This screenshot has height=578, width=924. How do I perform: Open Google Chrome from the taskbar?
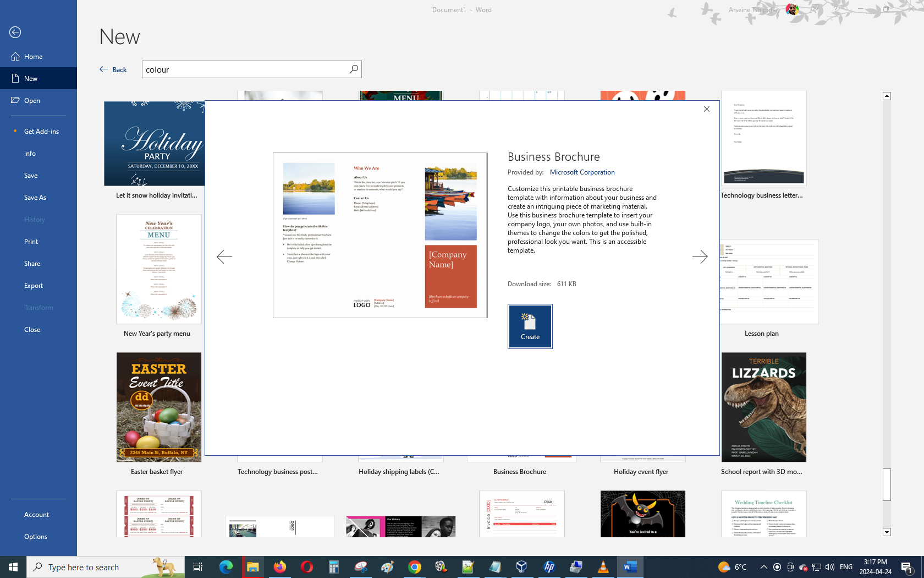tap(415, 567)
